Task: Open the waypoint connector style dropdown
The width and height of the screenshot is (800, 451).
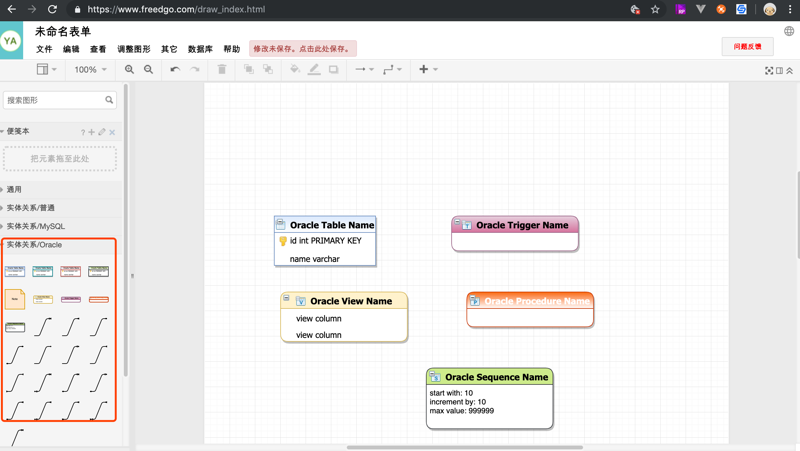Action: pyautogui.click(x=392, y=69)
